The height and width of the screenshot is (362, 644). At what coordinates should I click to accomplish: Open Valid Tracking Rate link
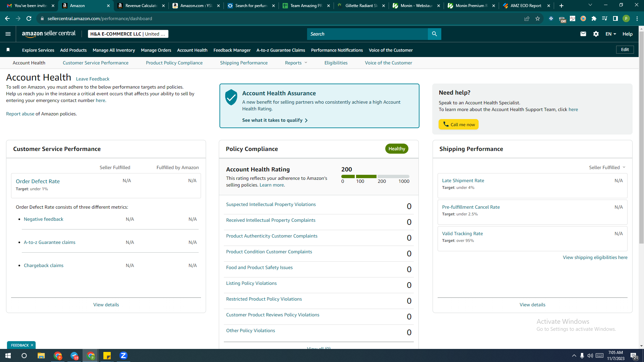point(462,234)
